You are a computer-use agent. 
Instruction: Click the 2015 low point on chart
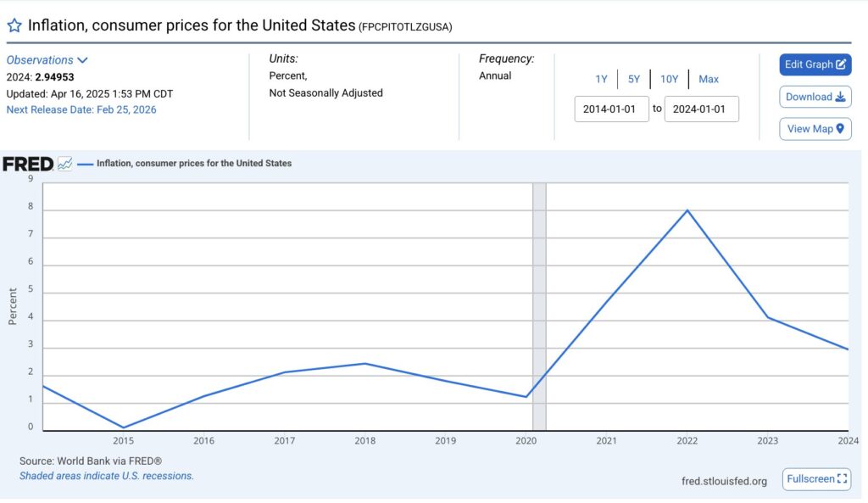tap(123, 428)
